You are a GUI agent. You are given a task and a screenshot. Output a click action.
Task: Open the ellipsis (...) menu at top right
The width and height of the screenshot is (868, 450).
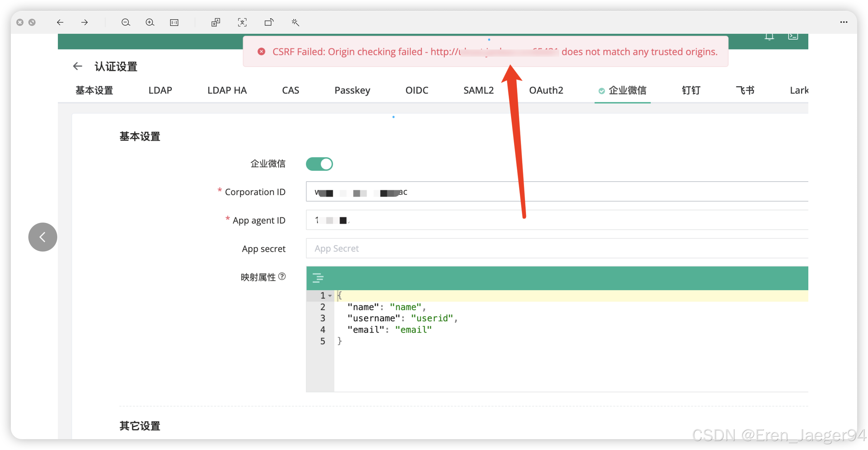coord(844,22)
